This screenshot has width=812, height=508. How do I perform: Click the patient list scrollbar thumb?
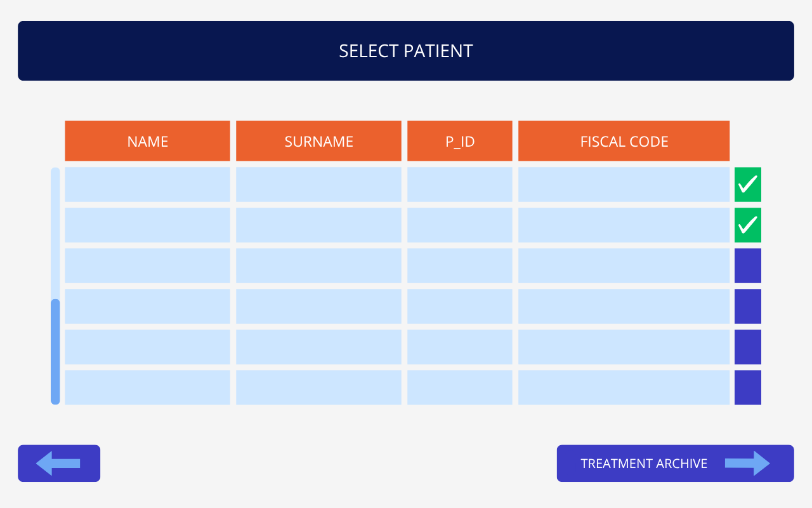click(x=55, y=352)
